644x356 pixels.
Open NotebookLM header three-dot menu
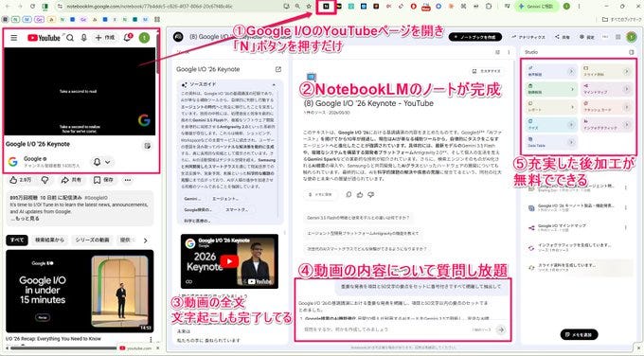click(605, 37)
